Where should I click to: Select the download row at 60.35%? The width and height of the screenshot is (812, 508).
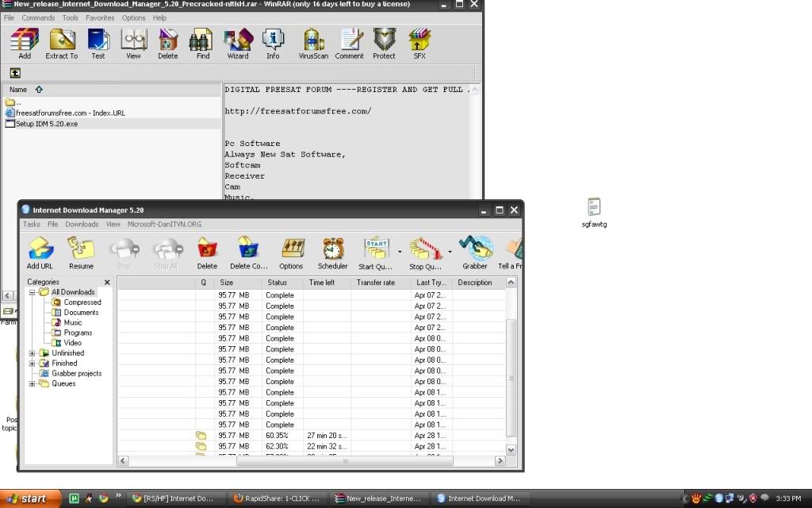coord(311,436)
